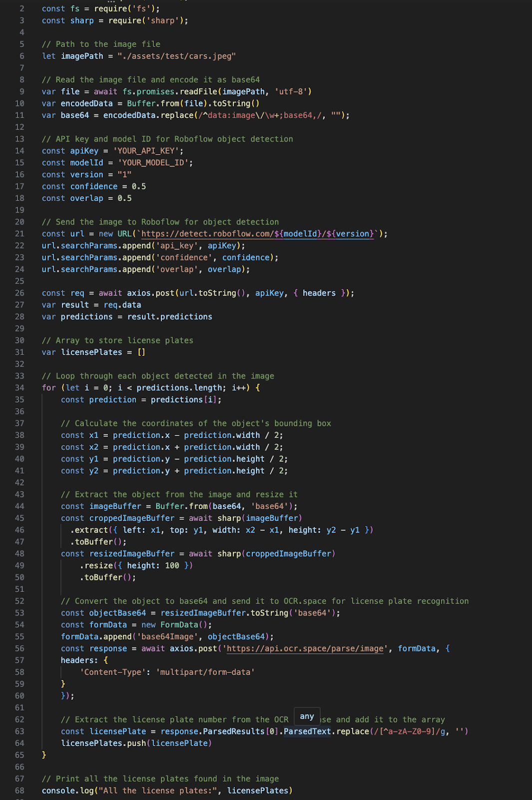Click 'croppedImageBuffer' declaration on line 45
This screenshot has width=532, height=800.
(132, 518)
